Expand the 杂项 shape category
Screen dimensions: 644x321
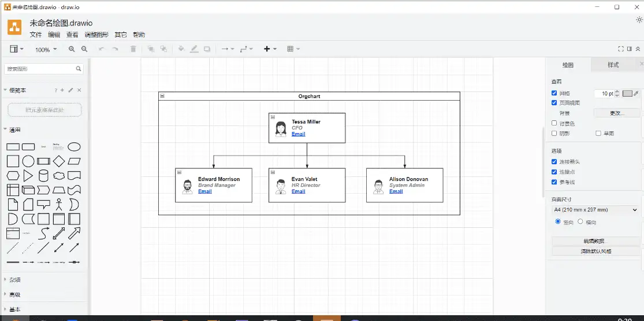(15, 279)
